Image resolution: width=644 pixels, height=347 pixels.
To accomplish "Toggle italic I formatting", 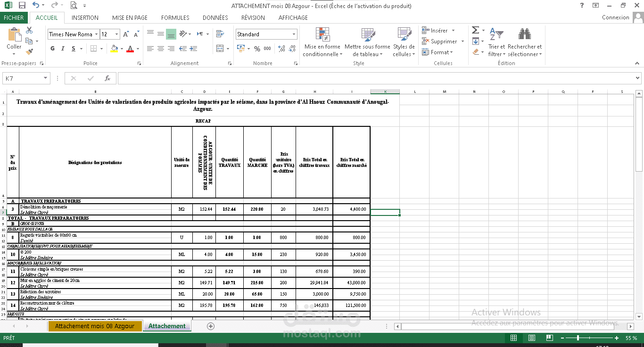I will coord(63,49).
